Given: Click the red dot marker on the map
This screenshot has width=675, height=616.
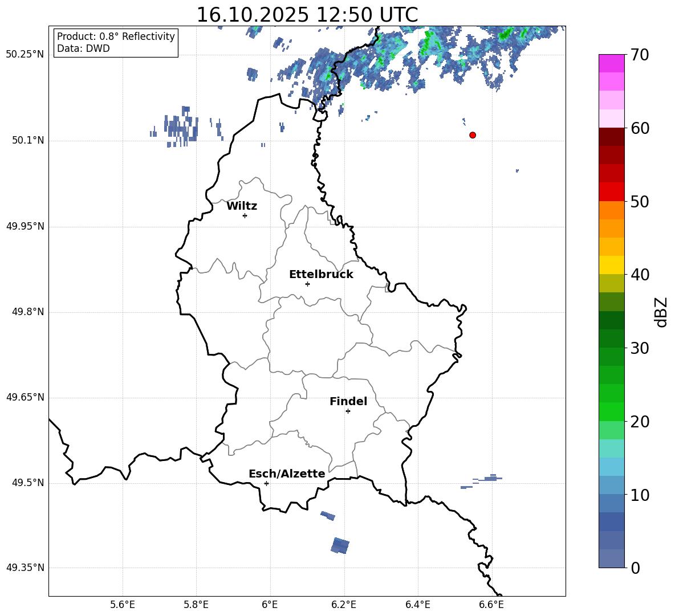Looking at the screenshot, I should click(473, 135).
